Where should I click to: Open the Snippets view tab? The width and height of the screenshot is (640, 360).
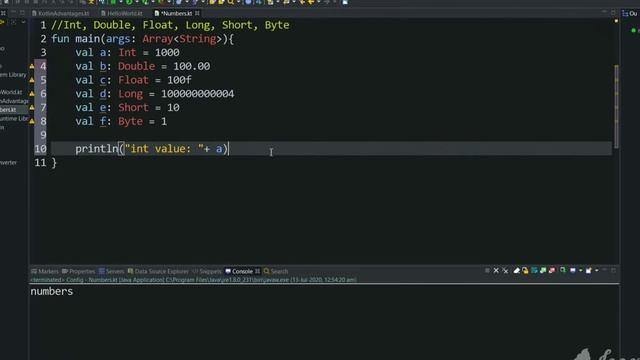pos(207,271)
